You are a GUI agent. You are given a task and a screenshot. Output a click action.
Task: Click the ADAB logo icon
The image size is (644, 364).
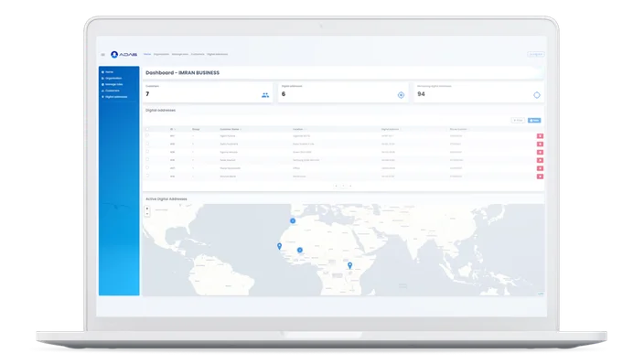[x=114, y=54]
